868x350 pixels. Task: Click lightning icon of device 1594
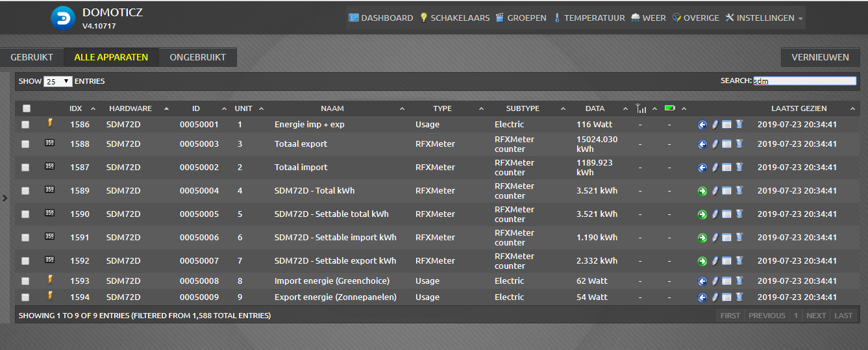50,295
